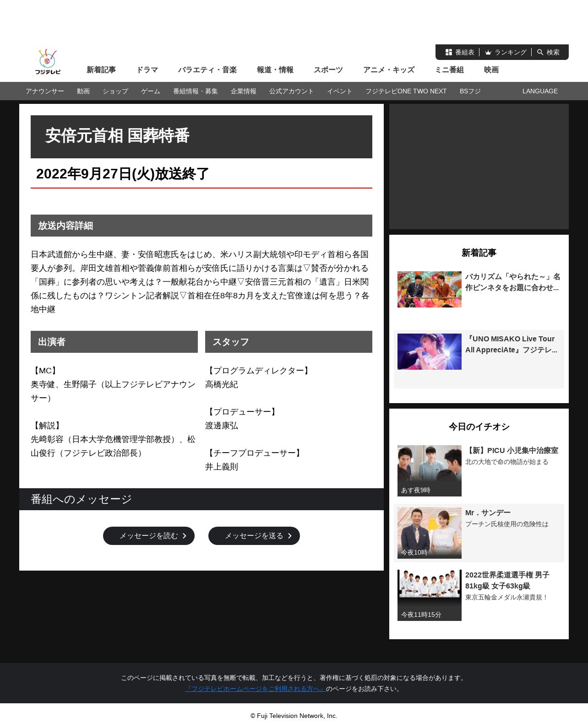Click the ランキング crown icon
588x728 pixels.
pyautogui.click(x=488, y=52)
